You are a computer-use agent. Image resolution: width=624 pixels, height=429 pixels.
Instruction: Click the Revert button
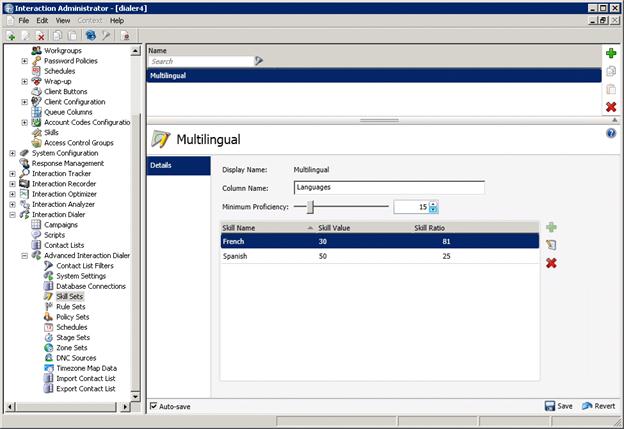[x=597, y=406]
